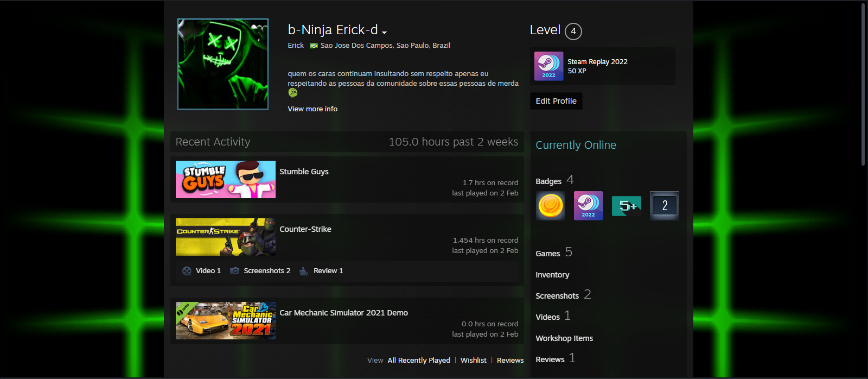
Task: Open Counter-Strike Screenshots 2 link
Action: click(267, 271)
